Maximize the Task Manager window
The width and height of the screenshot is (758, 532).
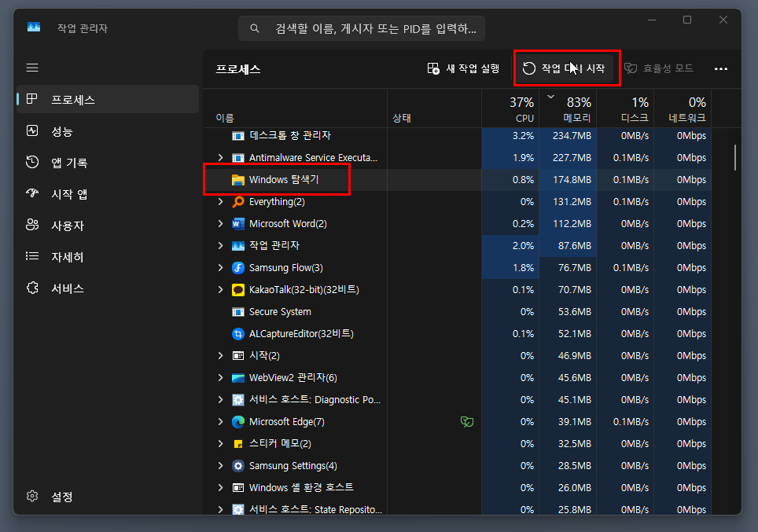pyautogui.click(x=687, y=20)
